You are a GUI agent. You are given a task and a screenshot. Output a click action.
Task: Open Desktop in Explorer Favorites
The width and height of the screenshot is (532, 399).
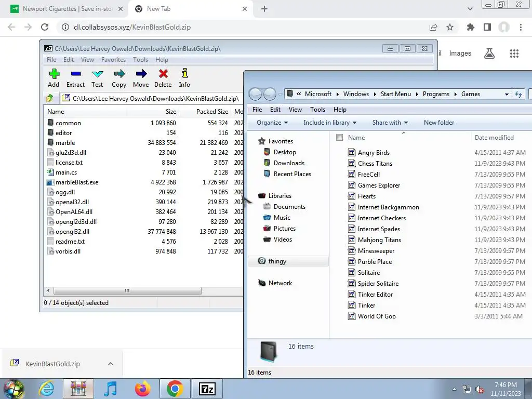pyautogui.click(x=284, y=152)
